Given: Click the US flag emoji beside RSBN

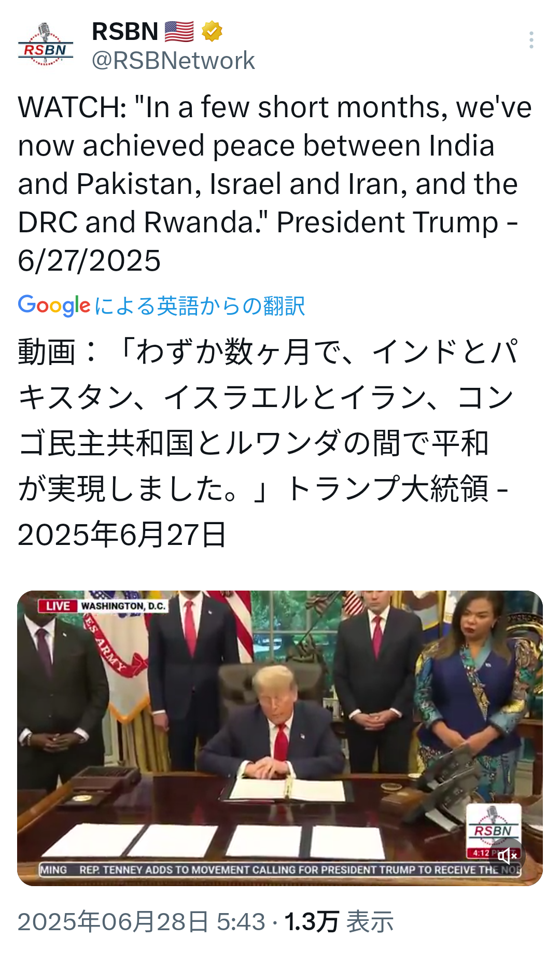Looking at the screenshot, I should point(179,32).
